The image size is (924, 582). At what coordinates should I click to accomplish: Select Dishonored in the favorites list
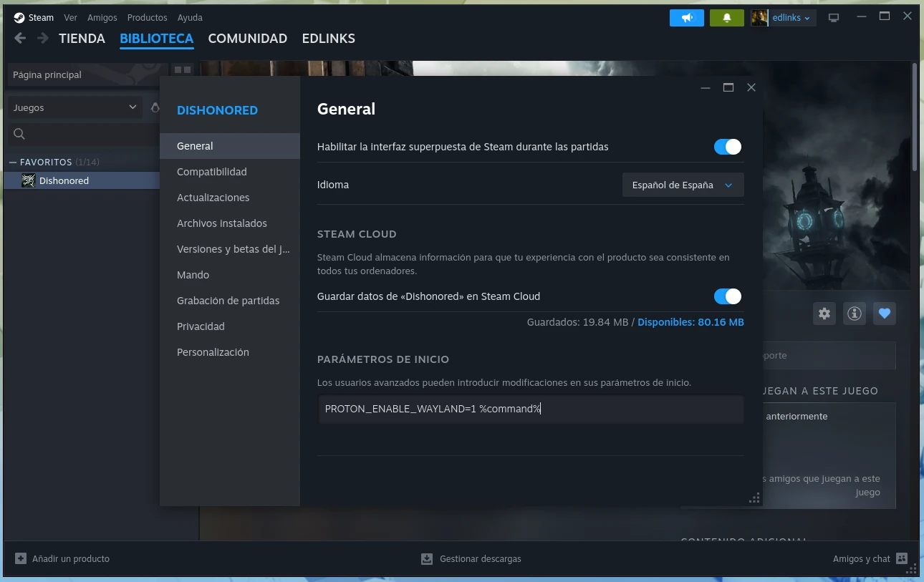point(82,180)
